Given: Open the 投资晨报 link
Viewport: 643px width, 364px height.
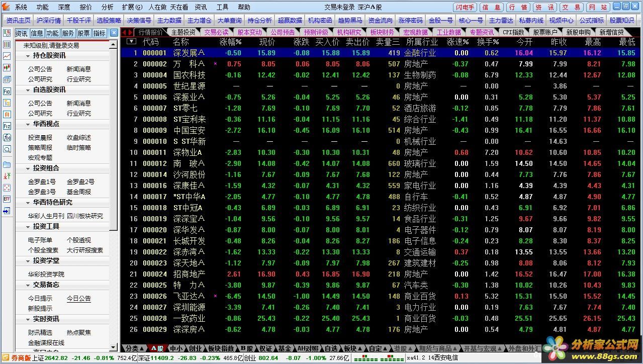Looking at the screenshot, I should [x=40, y=138].
